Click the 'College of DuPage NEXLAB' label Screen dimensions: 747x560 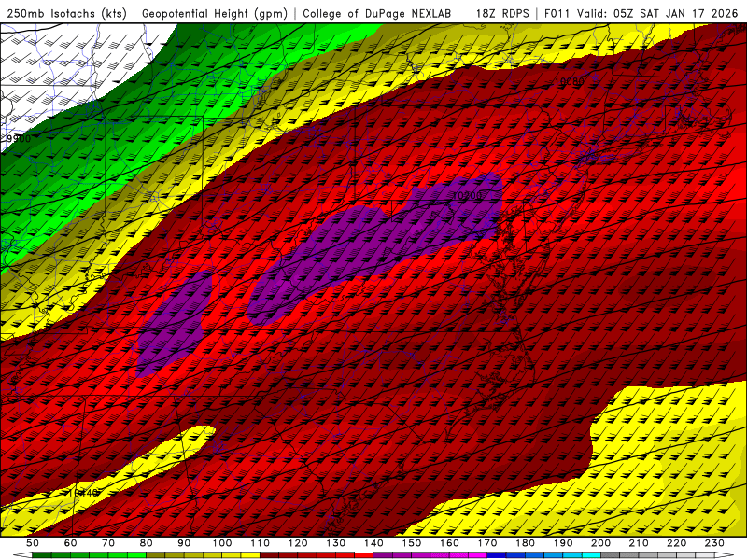377,14
